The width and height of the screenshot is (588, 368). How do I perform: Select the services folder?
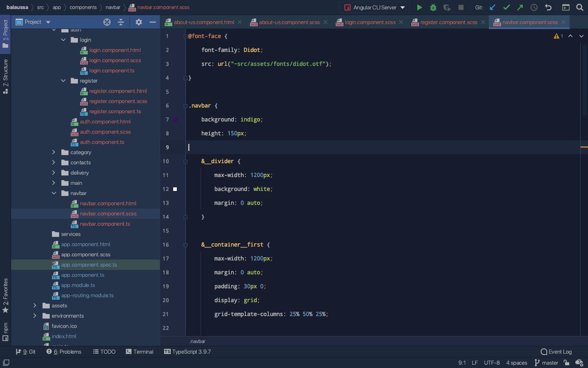point(71,234)
